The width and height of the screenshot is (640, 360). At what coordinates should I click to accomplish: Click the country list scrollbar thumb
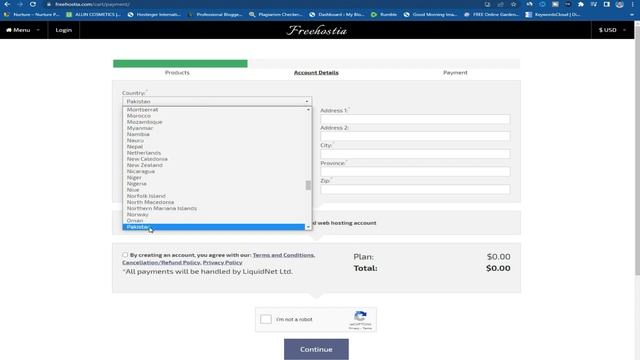tap(308, 185)
